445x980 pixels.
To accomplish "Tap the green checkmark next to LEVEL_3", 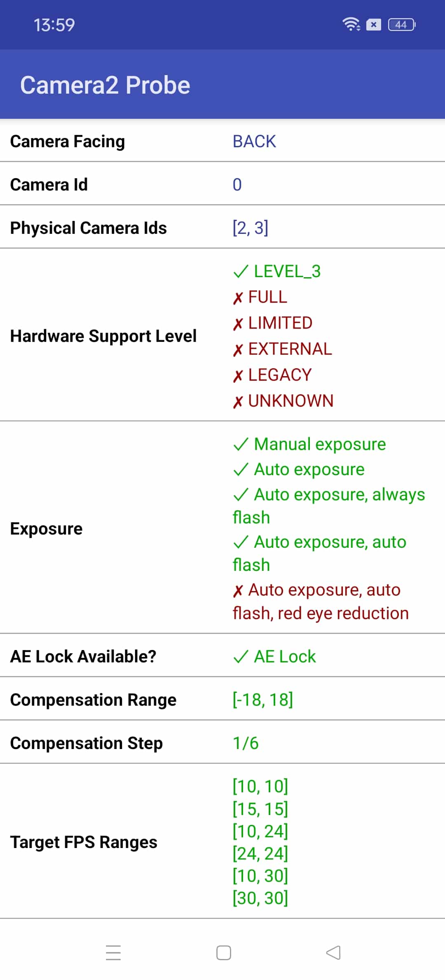I will pyautogui.click(x=241, y=271).
